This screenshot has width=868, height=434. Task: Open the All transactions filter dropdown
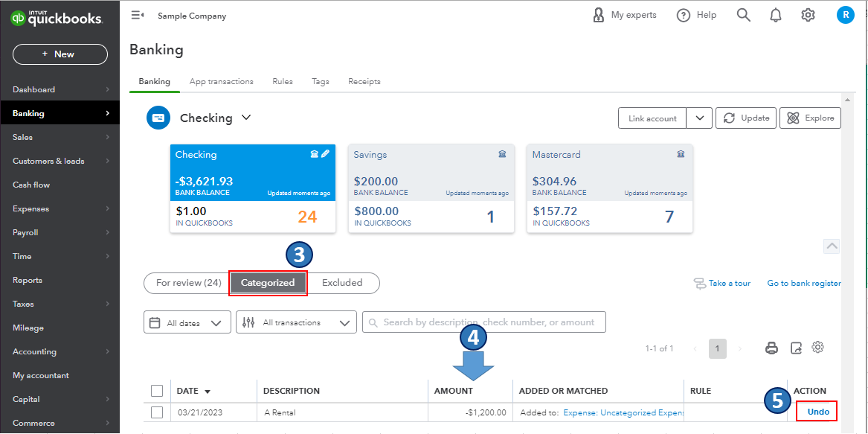(x=296, y=322)
